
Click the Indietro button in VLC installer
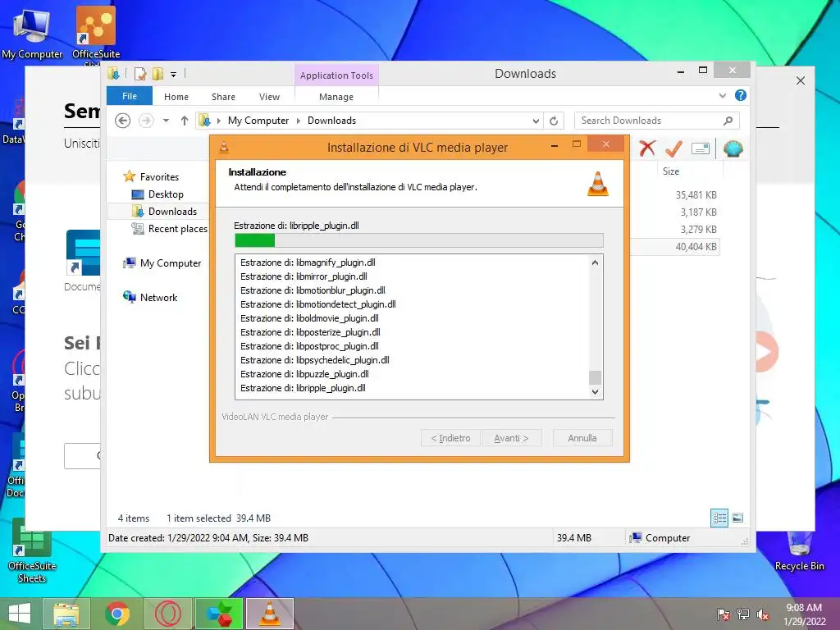[450, 438]
